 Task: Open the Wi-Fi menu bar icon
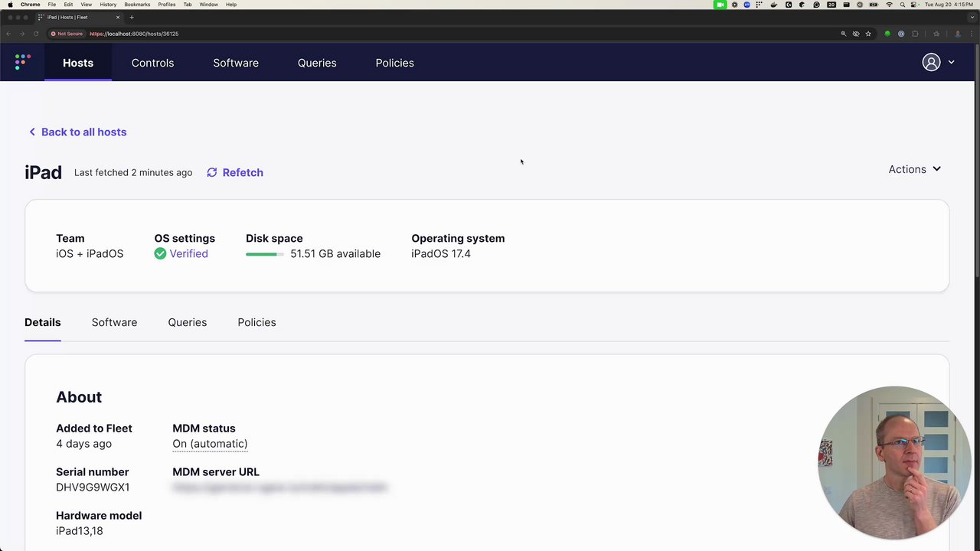pyautogui.click(x=889, y=5)
